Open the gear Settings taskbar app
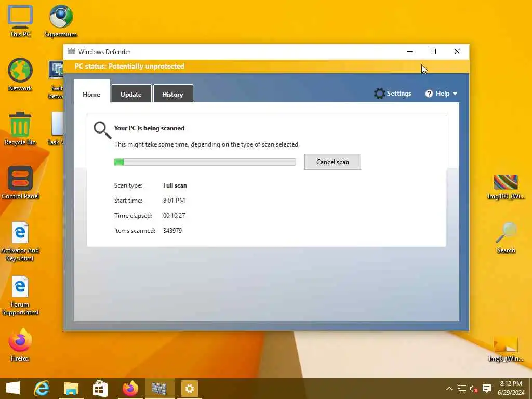The width and height of the screenshot is (532, 399). click(x=189, y=389)
